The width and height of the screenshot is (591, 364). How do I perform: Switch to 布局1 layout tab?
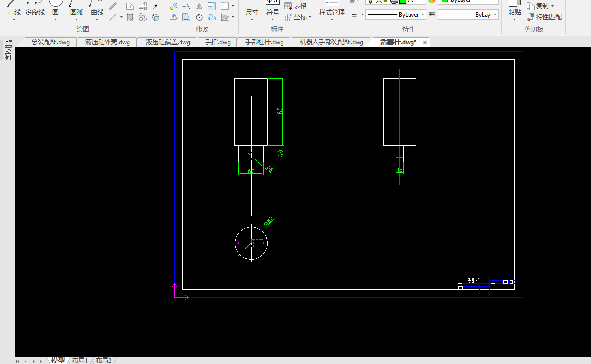pyautogui.click(x=79, y=360)
